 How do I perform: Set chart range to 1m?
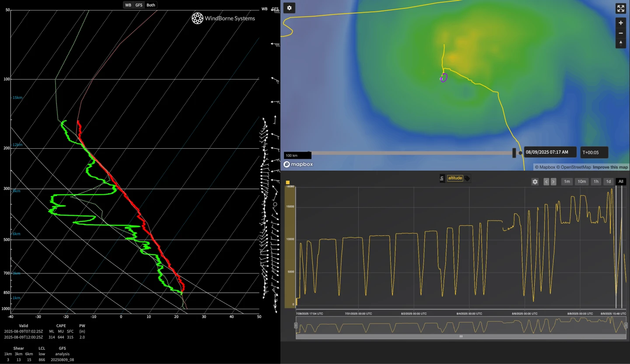(567, 182)
